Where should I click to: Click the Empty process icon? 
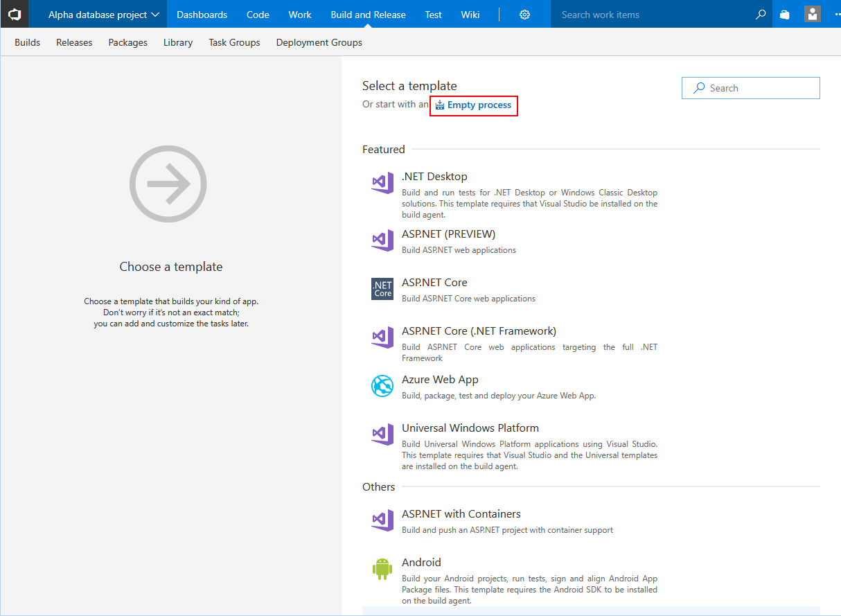pyautogui.click(x=440, y=105)
